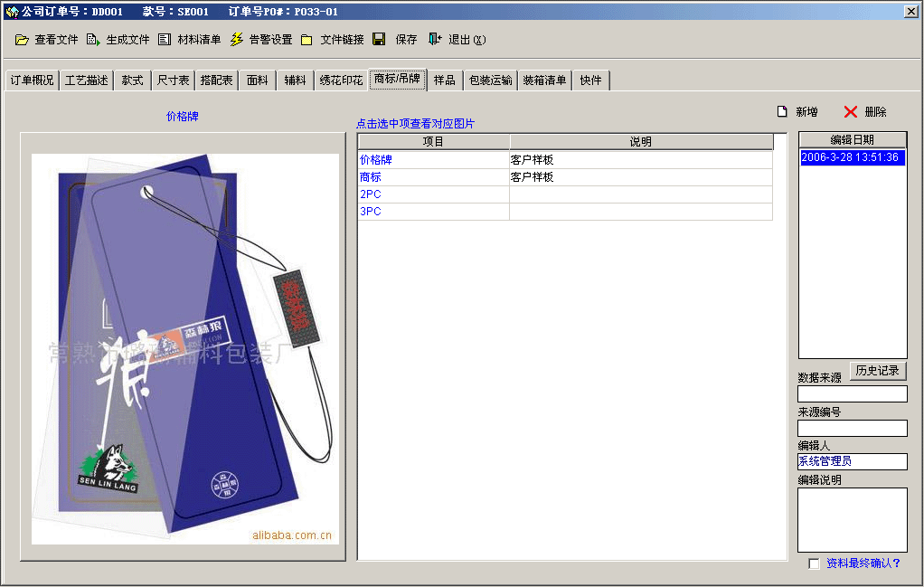Go to the 快件 tab
Viewport: 924px width, 587px height.
[x=590, y=80]
